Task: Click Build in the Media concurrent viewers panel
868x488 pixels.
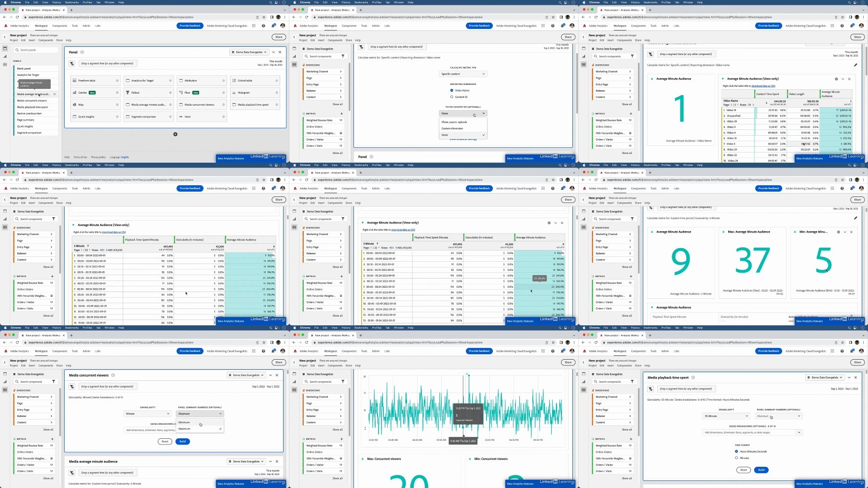Action: point(183,441)
